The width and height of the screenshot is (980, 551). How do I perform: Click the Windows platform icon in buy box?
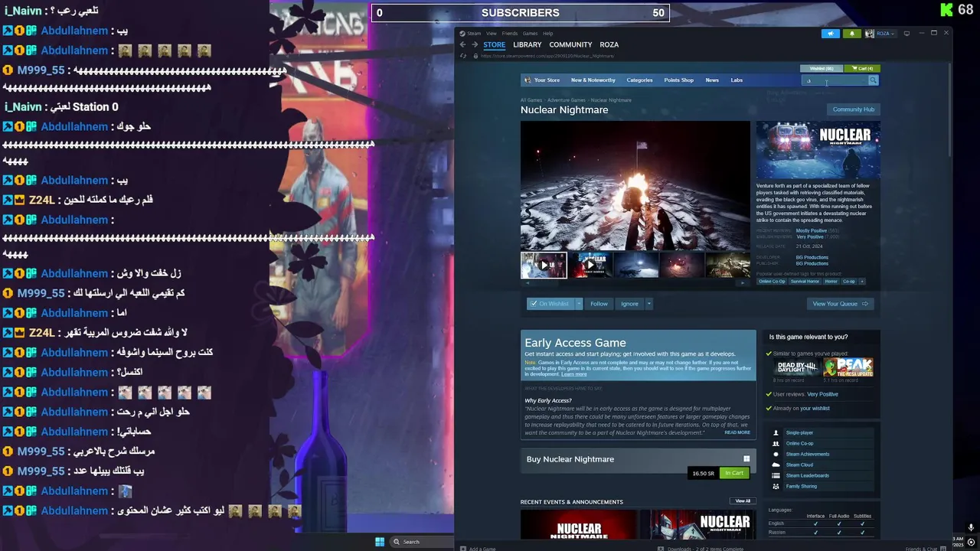click(x=746, y=459)
